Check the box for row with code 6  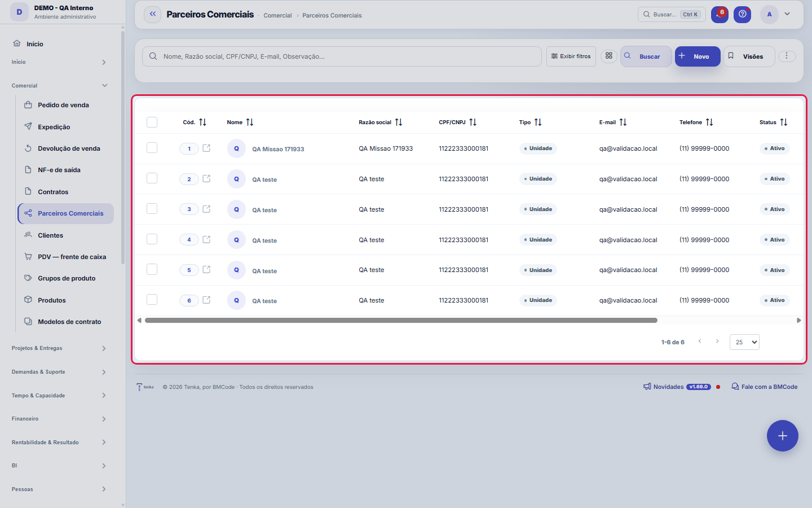152,299
